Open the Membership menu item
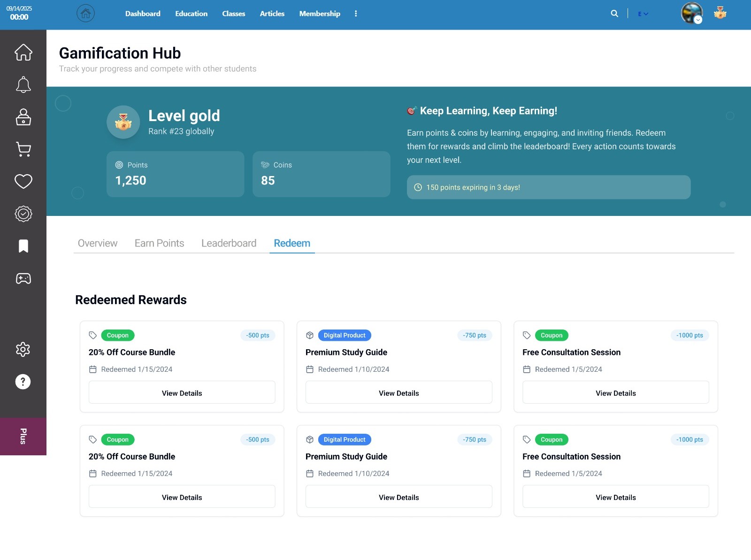The image size is (751, 560). click(x=320, y=14)
